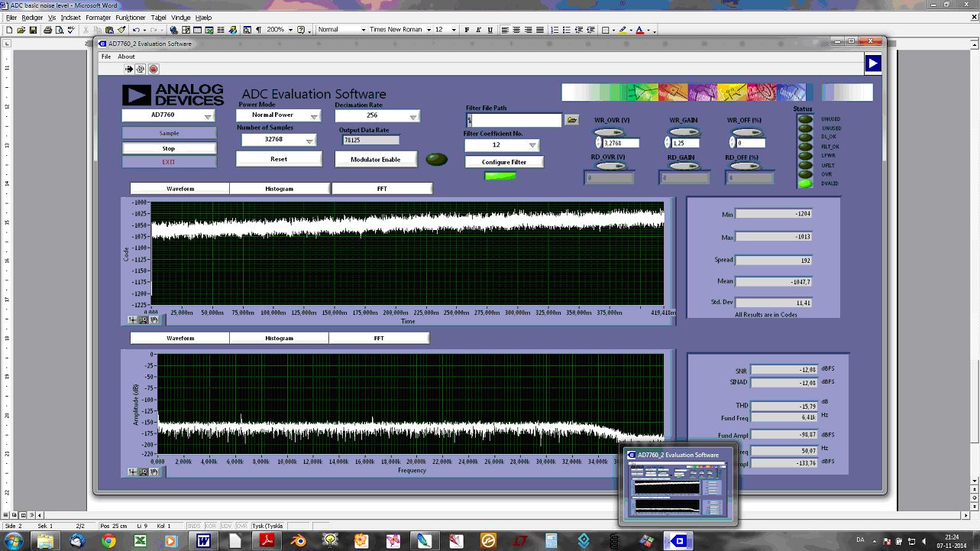
Task: Open the Number of Samples dropdown
Action: point(279,140)
